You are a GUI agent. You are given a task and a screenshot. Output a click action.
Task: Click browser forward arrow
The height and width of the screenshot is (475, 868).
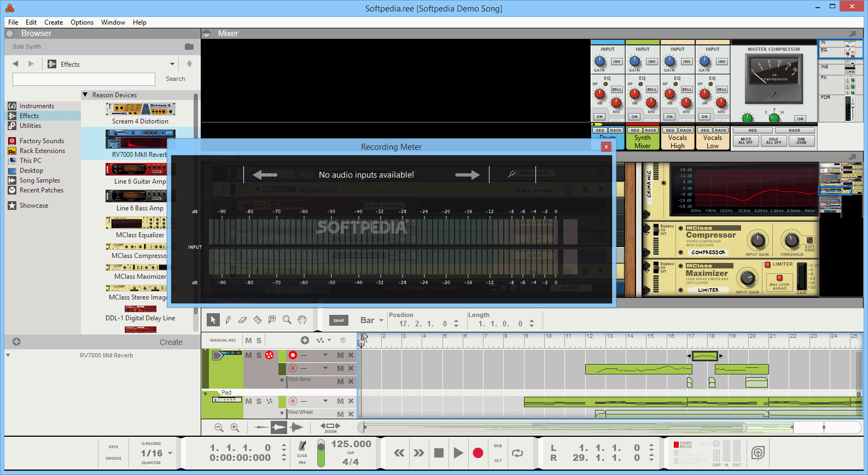click(x=31, y=64)
